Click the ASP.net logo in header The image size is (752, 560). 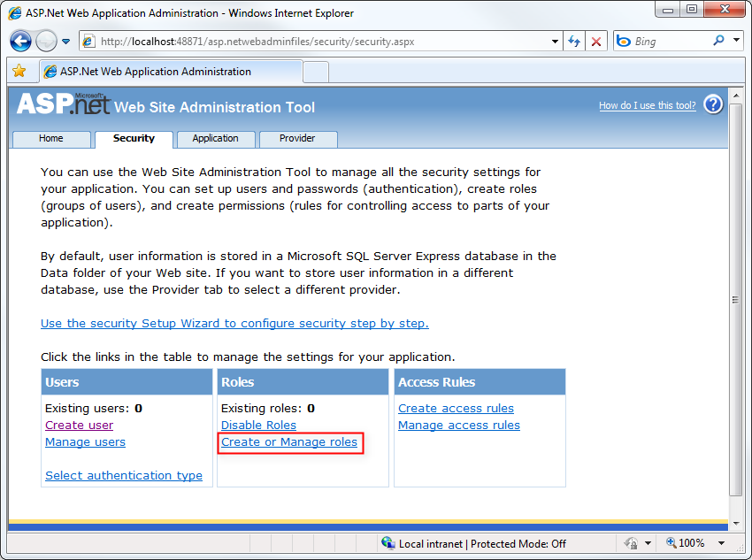coord(64,104)
